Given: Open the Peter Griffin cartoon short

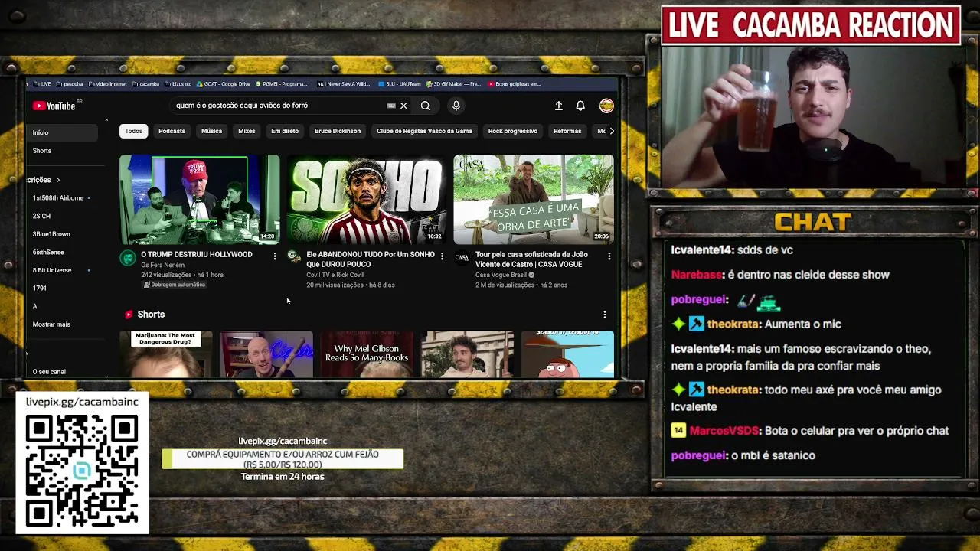Looking at the screenshot, I should (567, 354).
